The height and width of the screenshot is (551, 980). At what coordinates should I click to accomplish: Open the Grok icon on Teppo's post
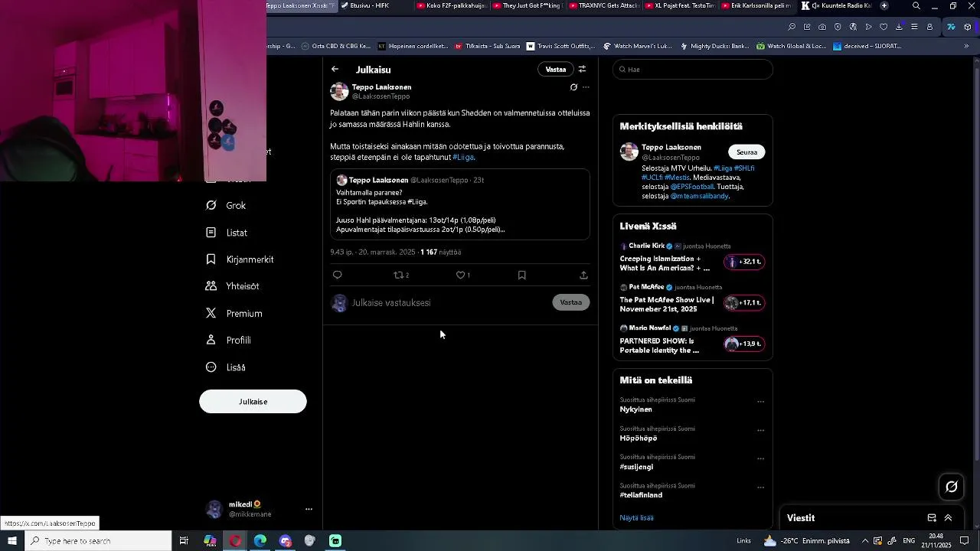573,87
